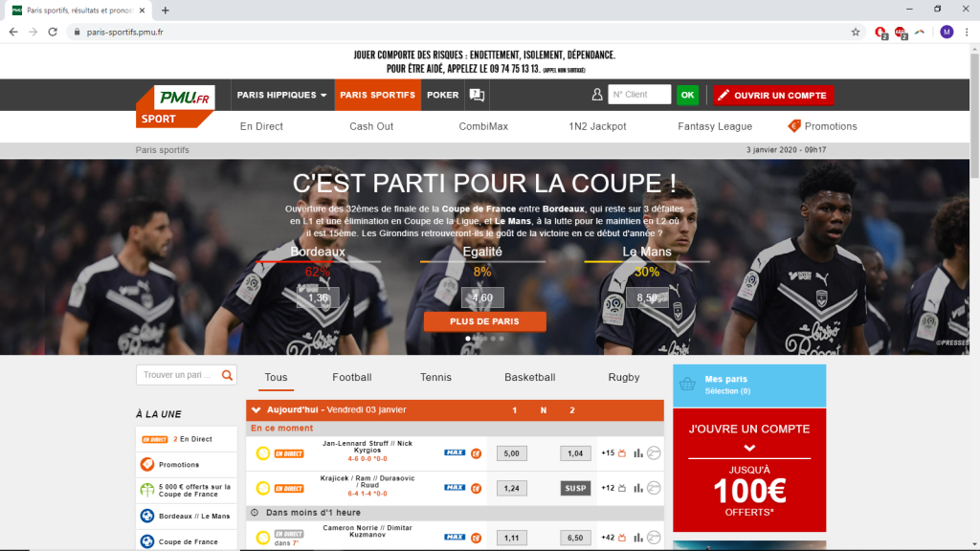980x551 pixels.
Task: Bet on Bordeaux at odds 1,36
Action: click(x=318, y=298)
